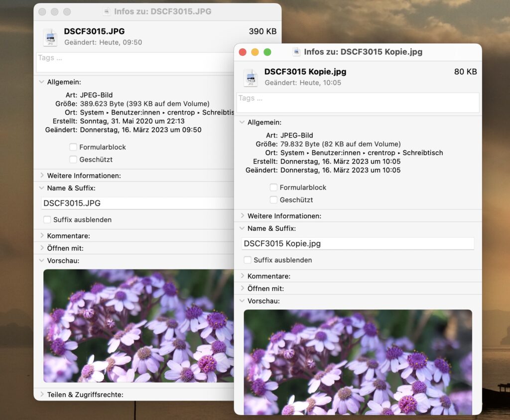Enable Geschützt in DSCF3015.JPG window
This screenshot has width=510, height=420.
click(73, 159)
